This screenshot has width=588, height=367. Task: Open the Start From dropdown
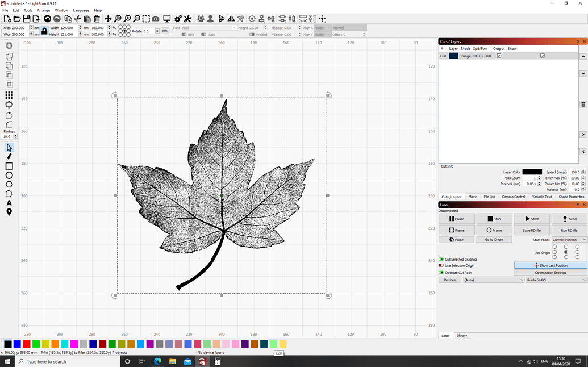(x=569, y=239)
